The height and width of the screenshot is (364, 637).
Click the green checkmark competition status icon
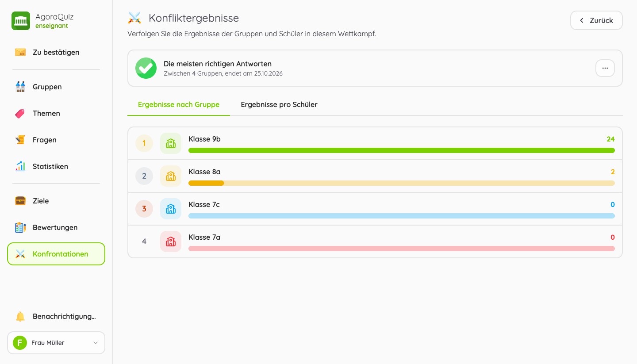(x=146, y=68)
